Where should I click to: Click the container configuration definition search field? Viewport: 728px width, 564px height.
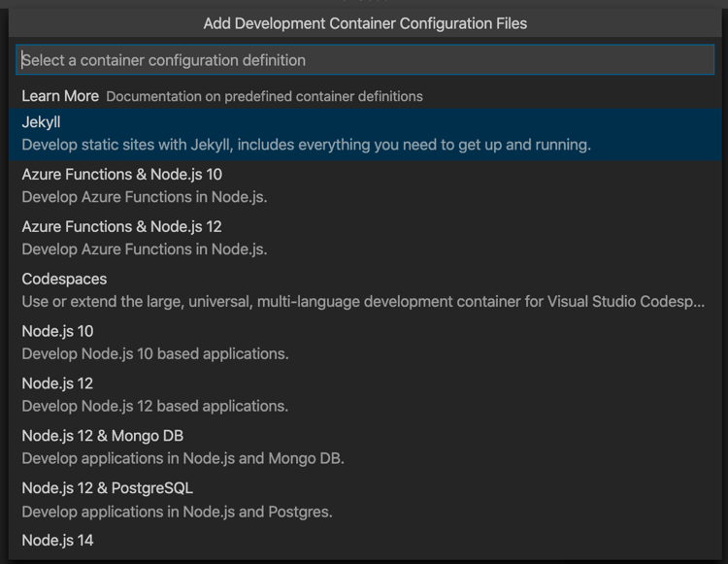(365, 60)
